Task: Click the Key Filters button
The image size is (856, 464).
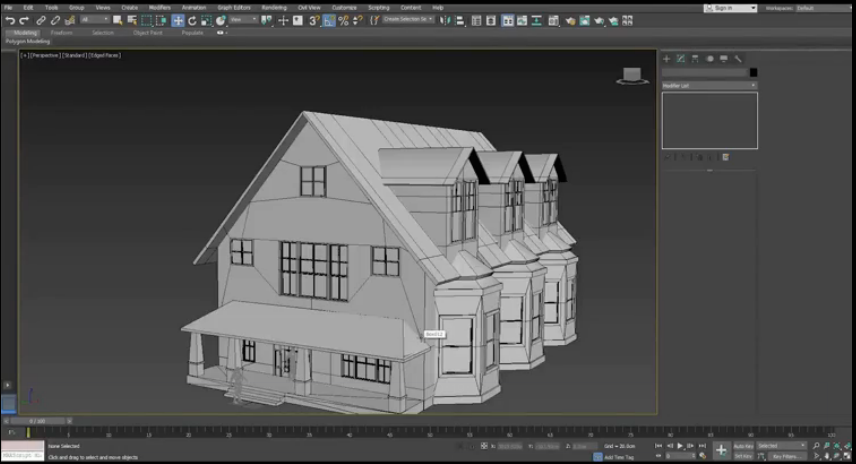Action: [x=786, y=456]
